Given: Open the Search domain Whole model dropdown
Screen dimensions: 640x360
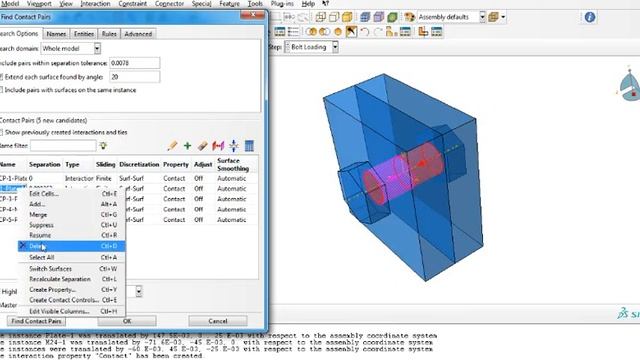Looking at the screenshot, I should 97,48.
